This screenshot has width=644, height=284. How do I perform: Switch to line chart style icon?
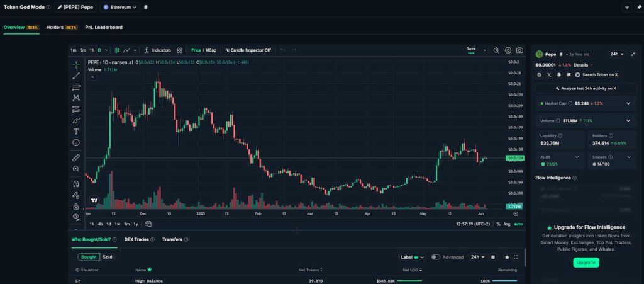[126, 50]
